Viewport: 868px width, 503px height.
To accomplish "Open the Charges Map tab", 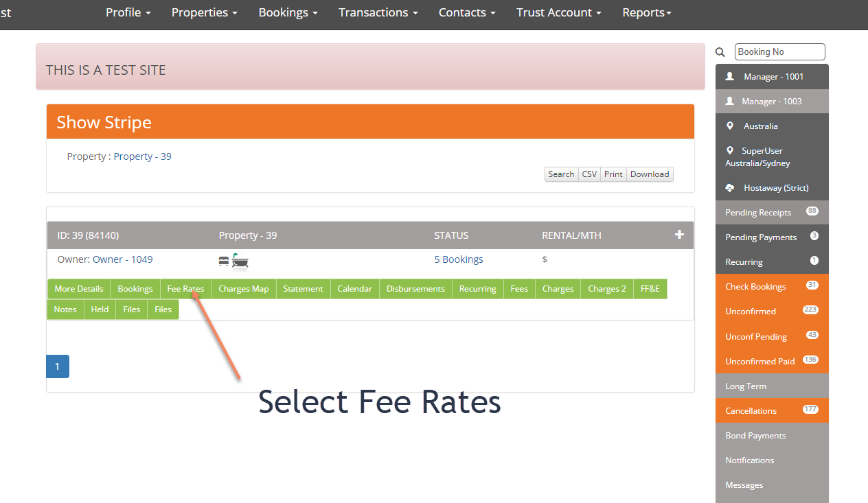I will click(x=244, y=289).
